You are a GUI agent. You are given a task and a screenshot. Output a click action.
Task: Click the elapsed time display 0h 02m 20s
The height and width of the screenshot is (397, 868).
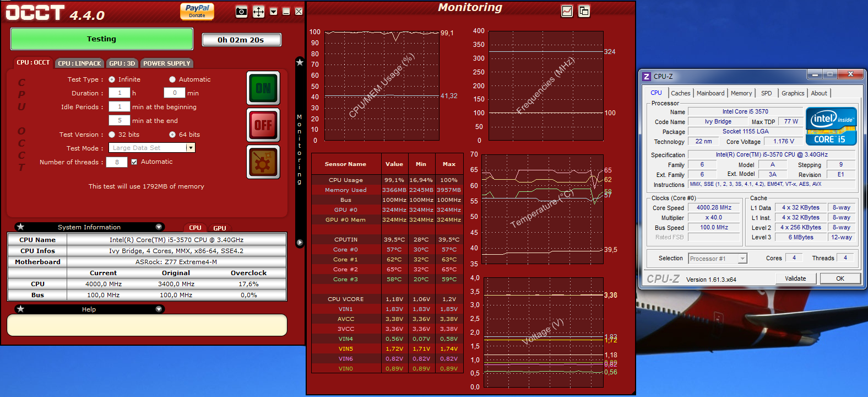pos(241,40)
